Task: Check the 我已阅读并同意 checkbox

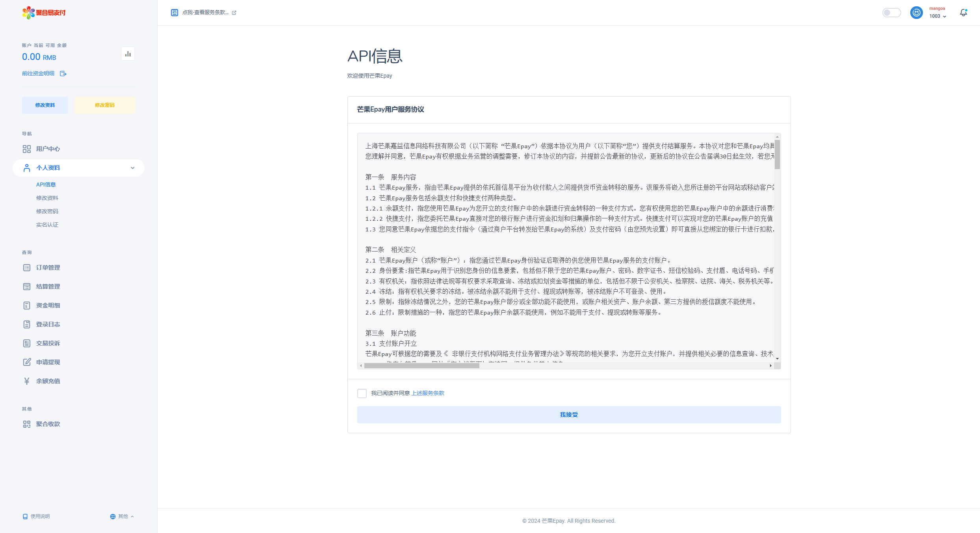Action: pos(362,393)
